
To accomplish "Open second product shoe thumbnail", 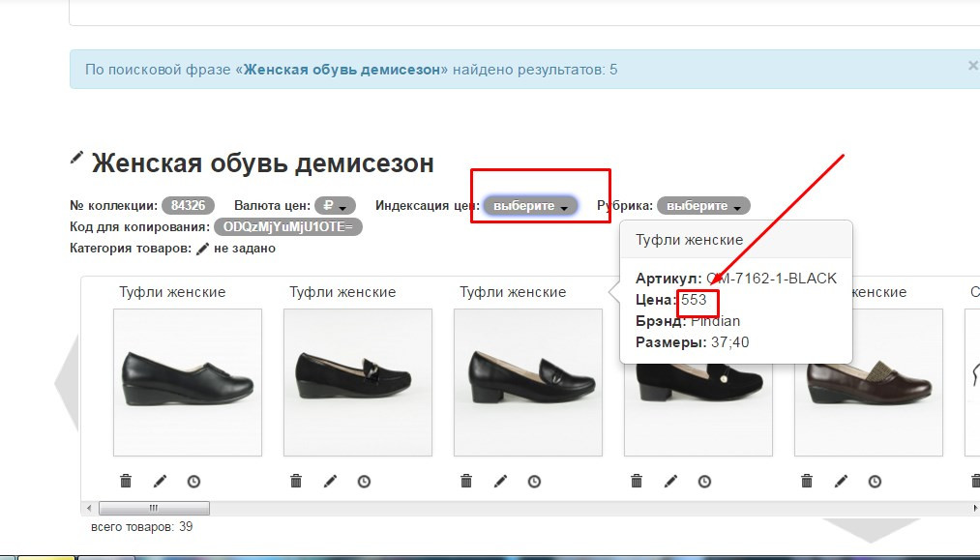I will pyautogui.click(x=358, y=382).
